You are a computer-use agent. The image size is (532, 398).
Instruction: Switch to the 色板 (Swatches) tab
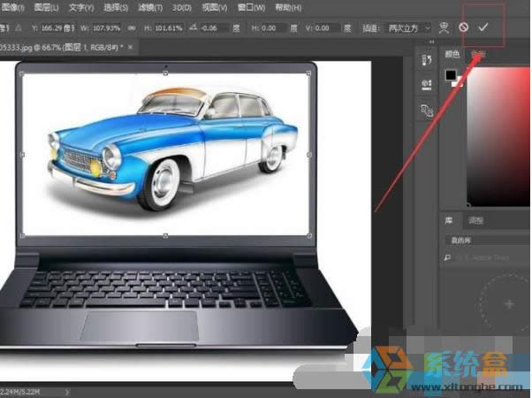(x=478, y=54)
